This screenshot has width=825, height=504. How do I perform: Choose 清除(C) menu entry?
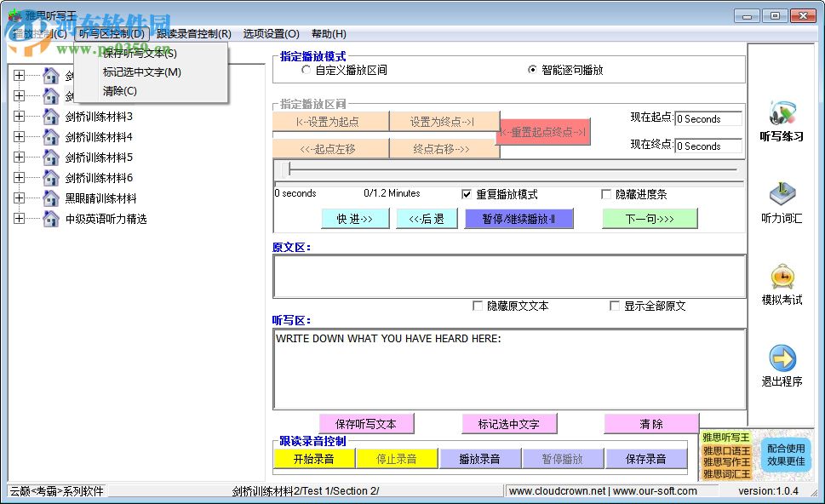(151, 91)
